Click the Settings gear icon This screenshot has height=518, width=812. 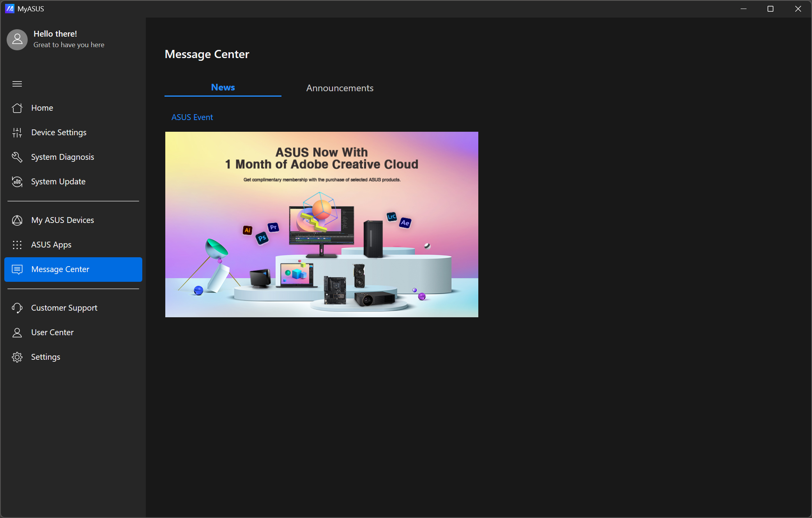click(x=17, y=357)
